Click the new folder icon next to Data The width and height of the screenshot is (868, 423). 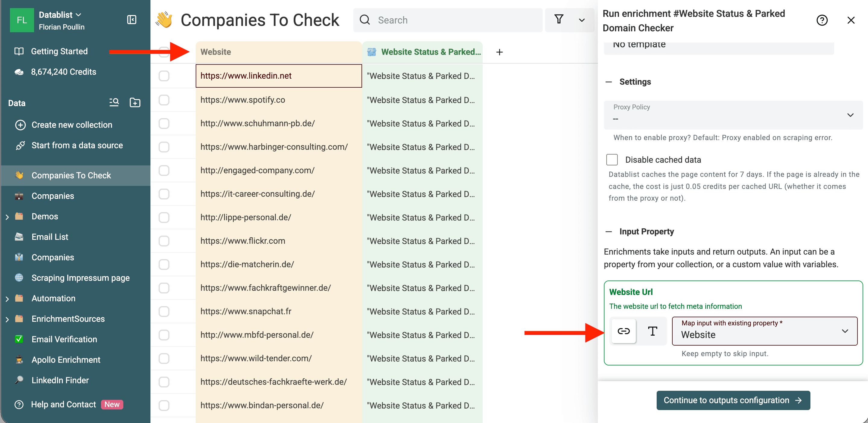pyautogui.click(x=135, y=102)
